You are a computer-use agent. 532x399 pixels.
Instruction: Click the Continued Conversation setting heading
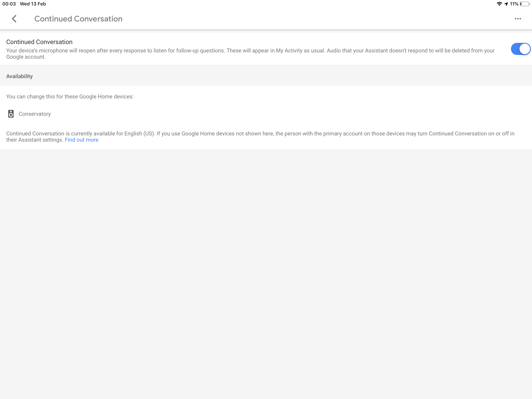(39, 42)
